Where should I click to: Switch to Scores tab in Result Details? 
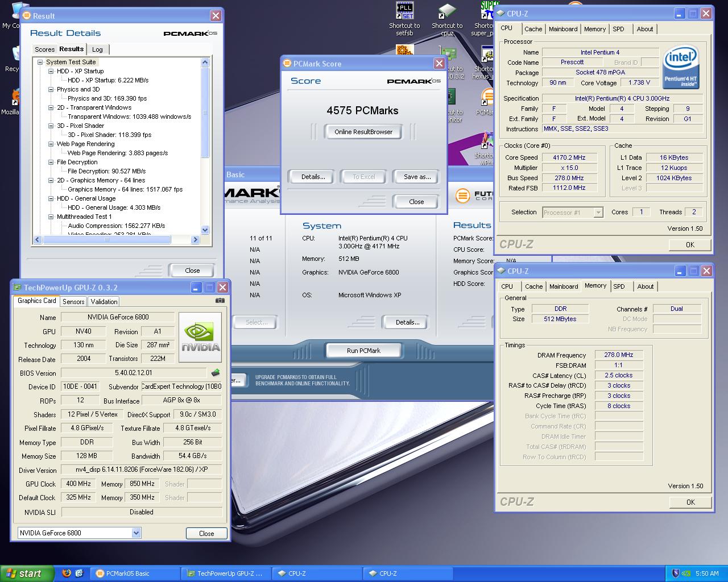tap(44, 49)
